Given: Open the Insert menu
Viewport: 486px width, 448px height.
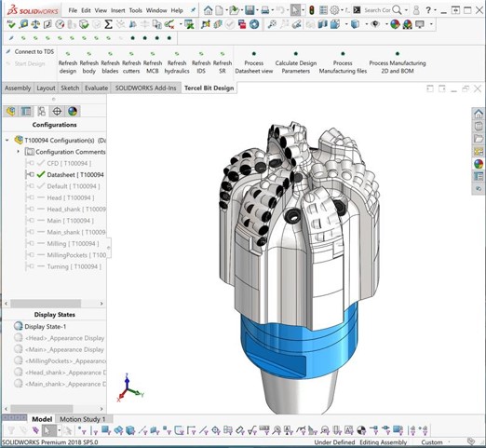Looking at the screenshot, I should point(118,10).
